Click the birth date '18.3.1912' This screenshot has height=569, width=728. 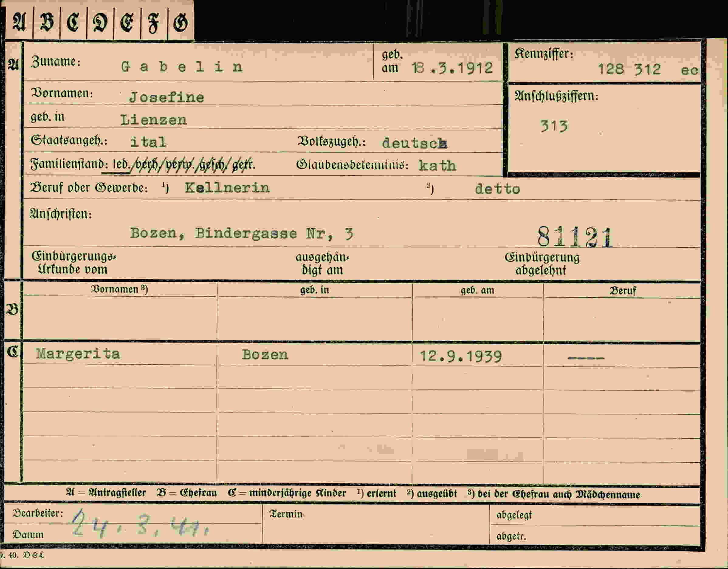point(452,68)
